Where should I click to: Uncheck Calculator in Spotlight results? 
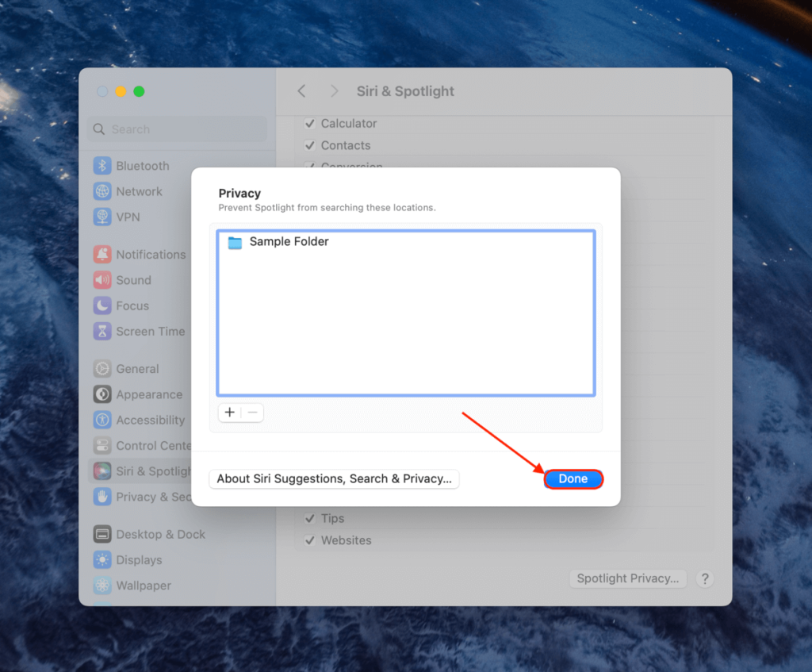point(309,124)
